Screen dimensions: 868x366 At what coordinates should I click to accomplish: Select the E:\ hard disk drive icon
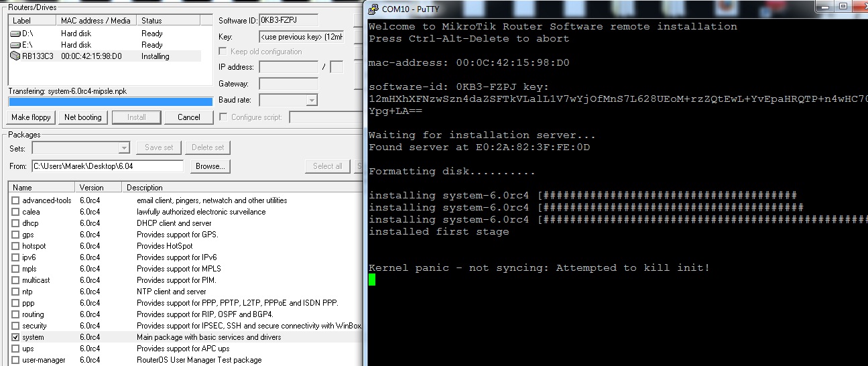coord(15,45)
